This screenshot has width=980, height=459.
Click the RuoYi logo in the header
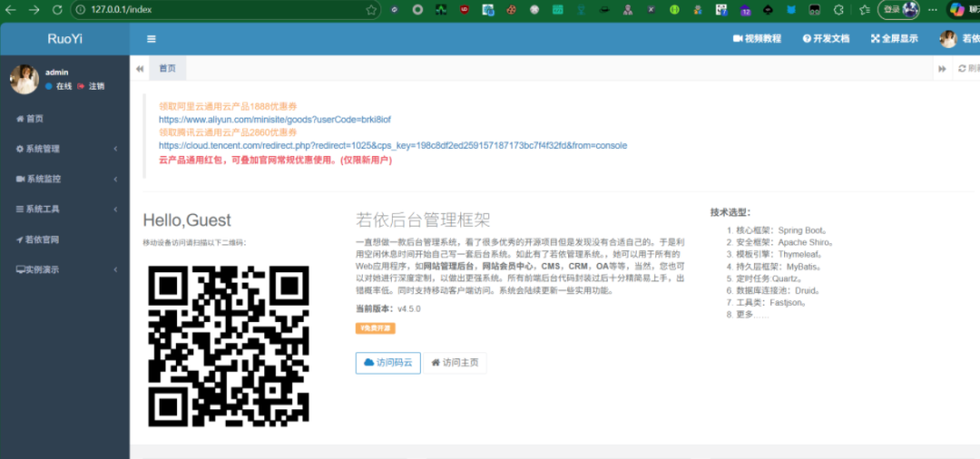point(65,39)
